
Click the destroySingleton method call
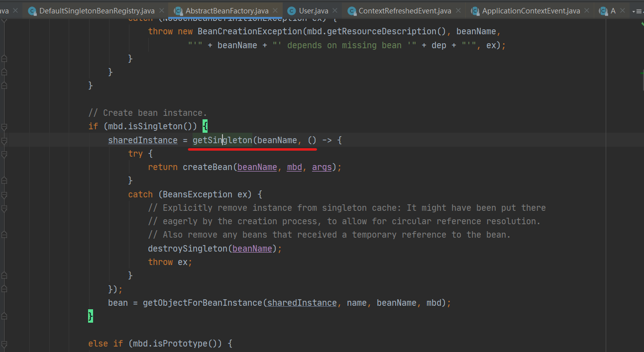click(188, 248)
